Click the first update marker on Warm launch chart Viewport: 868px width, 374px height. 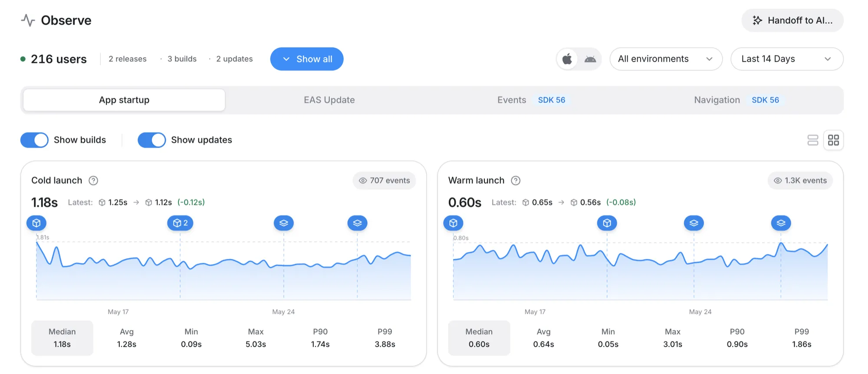click(694, 223)
